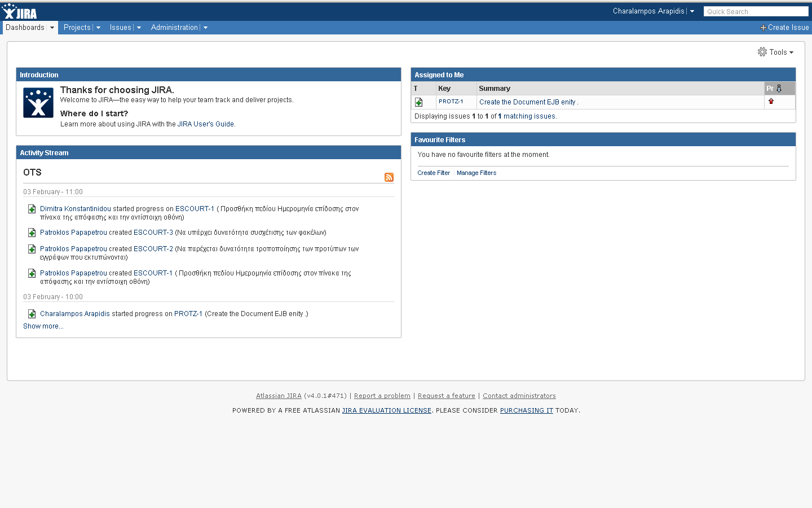Click the Purchasing It link

[x=527, y=411]
